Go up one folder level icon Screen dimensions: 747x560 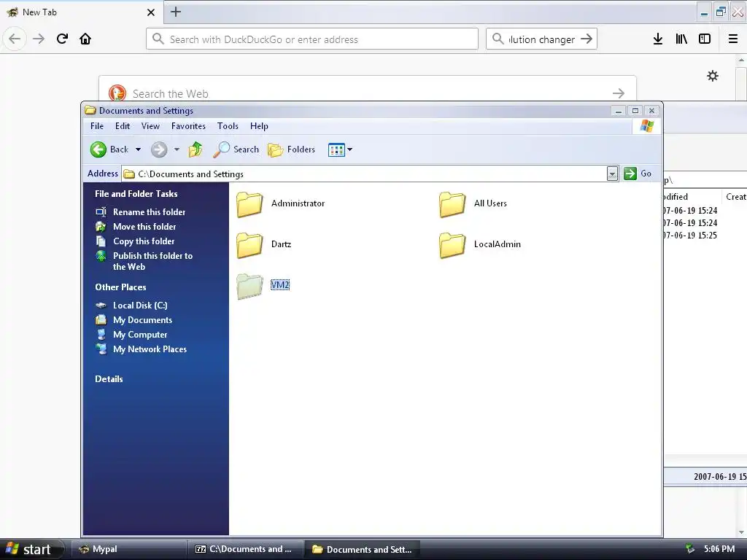click(x=196, y=149)
